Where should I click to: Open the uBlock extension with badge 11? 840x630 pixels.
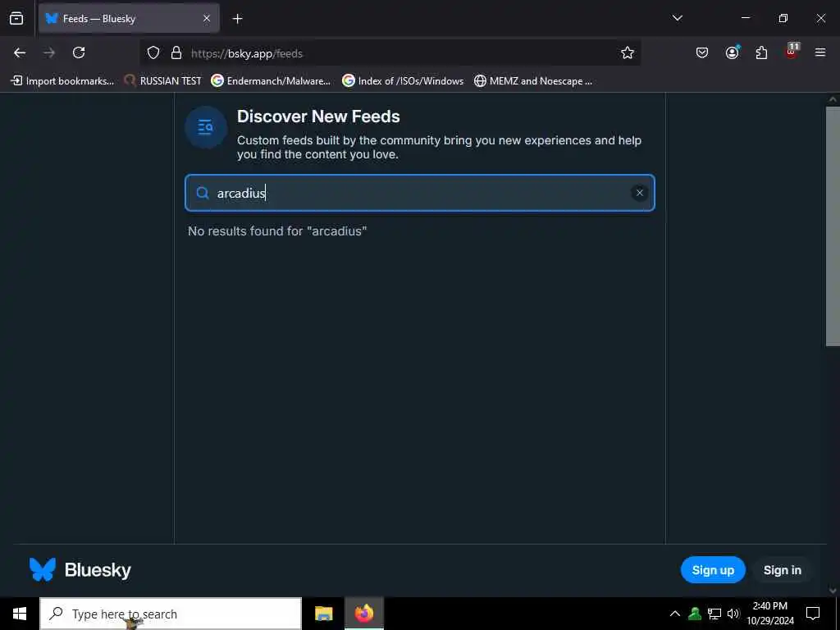coord(792,52)
